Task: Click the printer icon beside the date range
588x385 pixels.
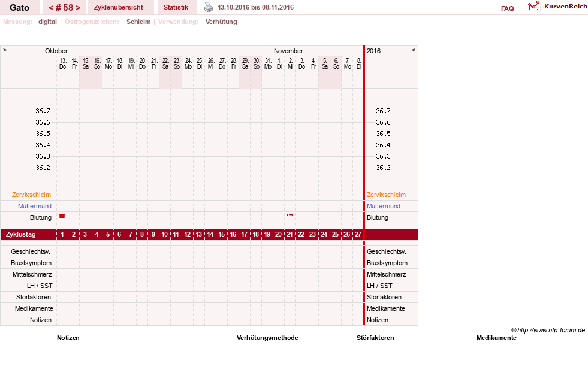Action: [209, 7]
